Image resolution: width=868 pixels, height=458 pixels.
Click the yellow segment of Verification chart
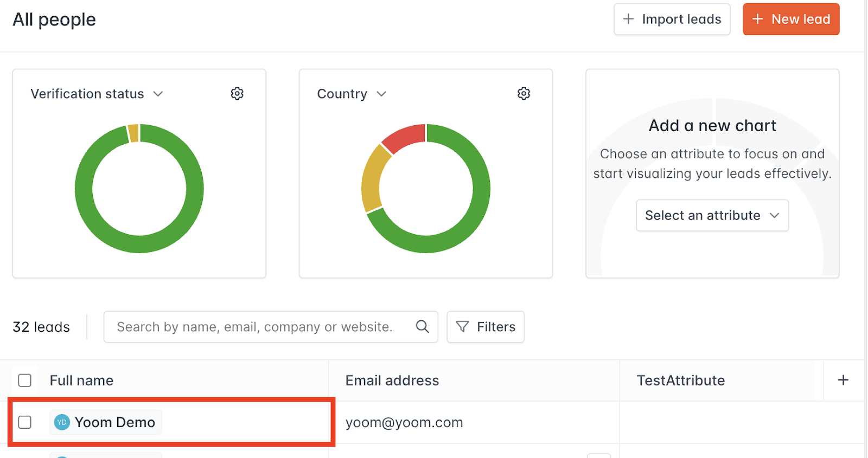coord(133,133)
